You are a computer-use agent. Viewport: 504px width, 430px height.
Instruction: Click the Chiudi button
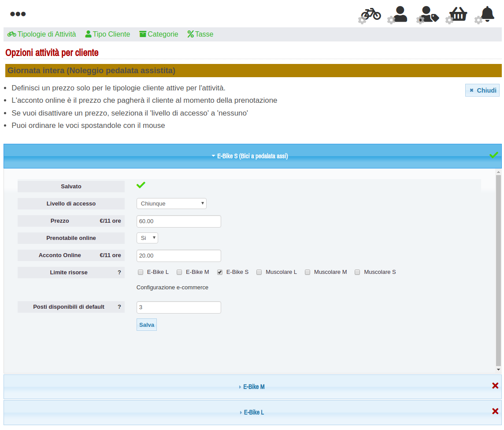(x=482, y=90)
